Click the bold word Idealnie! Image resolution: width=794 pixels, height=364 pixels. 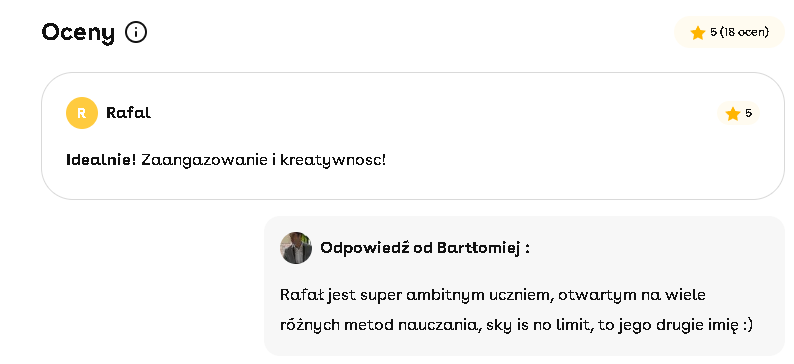point(101,160)
